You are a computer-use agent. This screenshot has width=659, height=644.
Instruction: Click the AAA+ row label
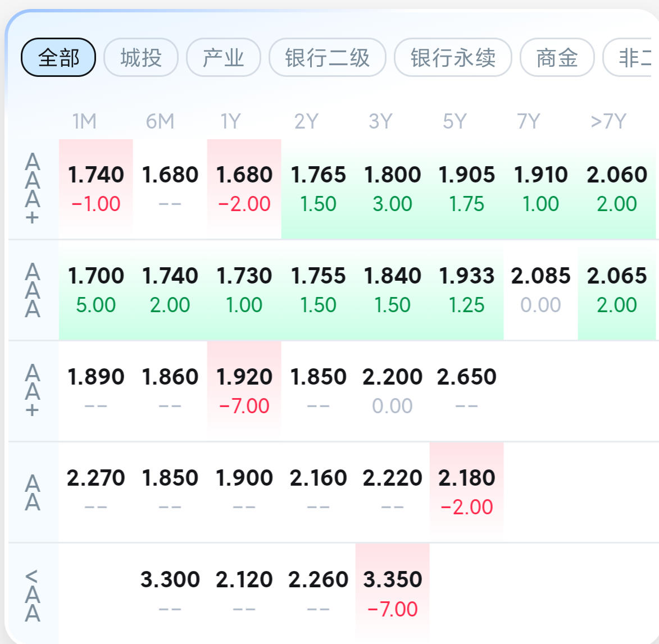[x=33, y=189]
